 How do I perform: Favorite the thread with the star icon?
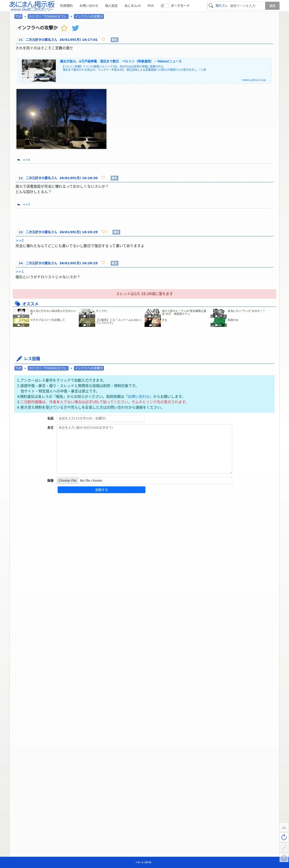(x=64, y=28)
